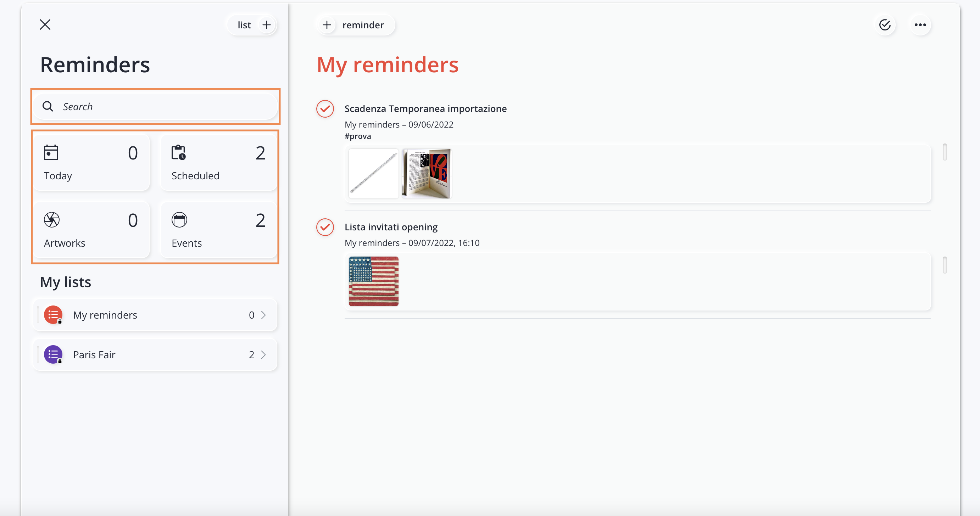Click the My reminders page heading

(387, 64)
